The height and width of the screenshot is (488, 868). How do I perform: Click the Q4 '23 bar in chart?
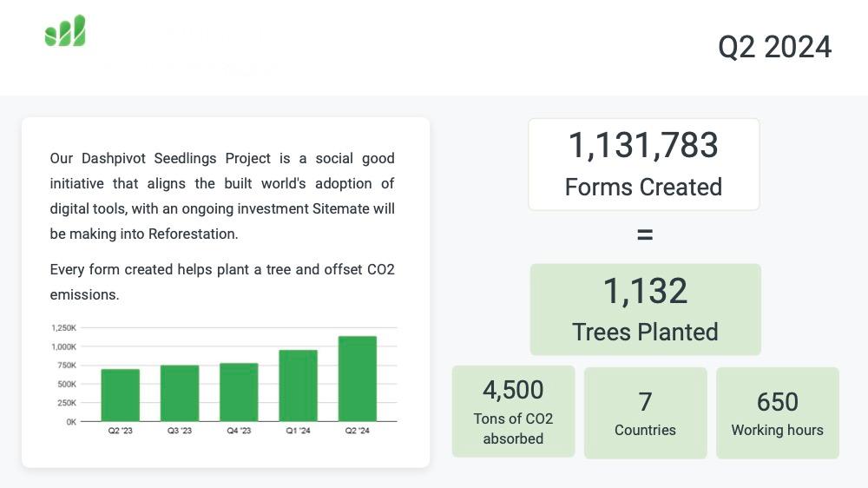(239, 392)
